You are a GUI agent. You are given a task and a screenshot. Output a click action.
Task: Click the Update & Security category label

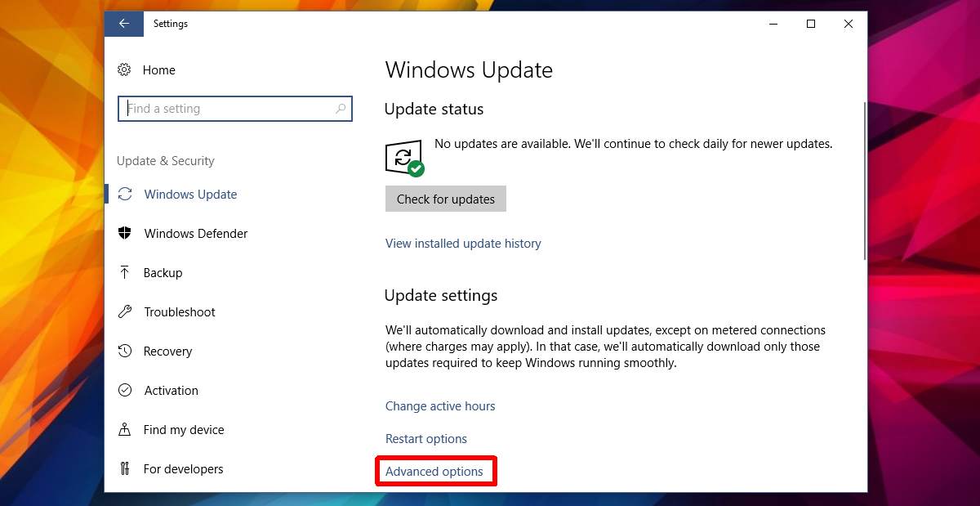[x=166, y=161]
